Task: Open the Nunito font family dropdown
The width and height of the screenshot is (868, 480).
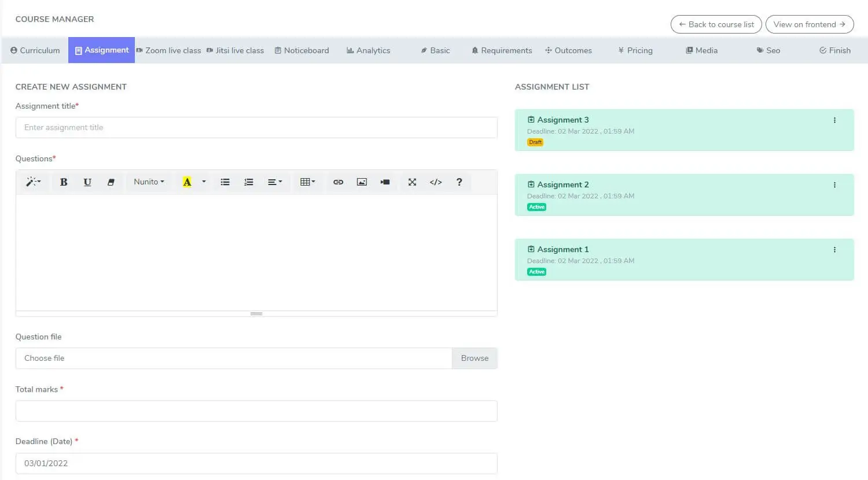Action: point(149,182)
